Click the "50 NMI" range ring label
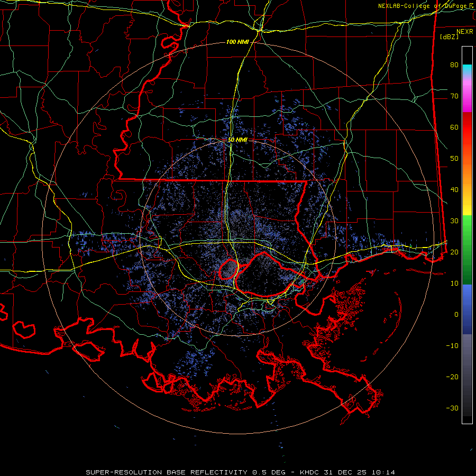Image resolution: width=476 pixels, height=476 pixels. [x=237, y=140]
